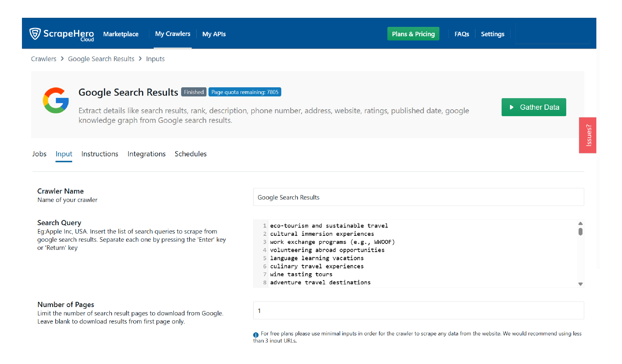The image size is (622, 364).
Task: Click the Finished status badge
Action: point(194,92)
